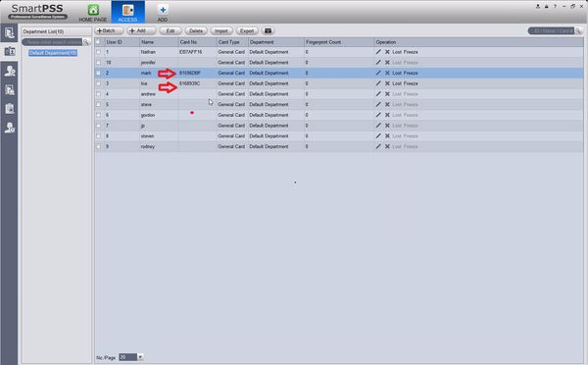Click the edit pencil icon for rodney

pyautogui.click(x=378, y=146)
